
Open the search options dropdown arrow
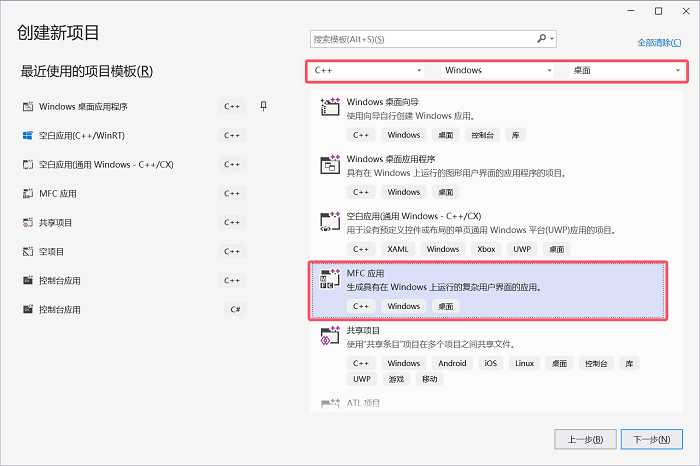point(552,39)
